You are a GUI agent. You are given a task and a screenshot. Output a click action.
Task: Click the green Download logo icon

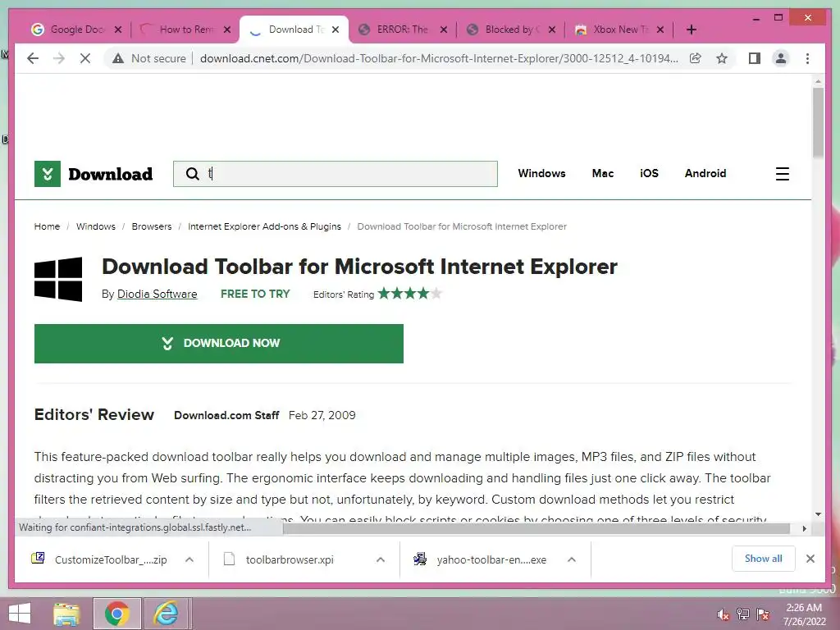coord(47,174)
